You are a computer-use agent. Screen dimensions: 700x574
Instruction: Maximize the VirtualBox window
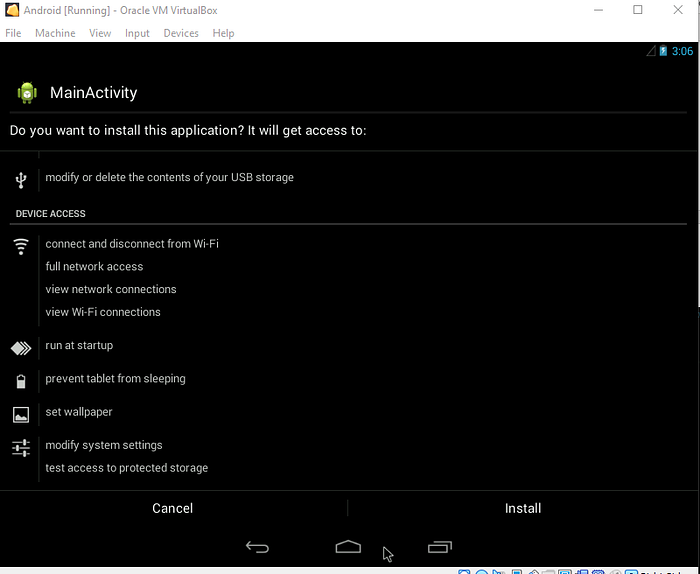click(638, 10)
